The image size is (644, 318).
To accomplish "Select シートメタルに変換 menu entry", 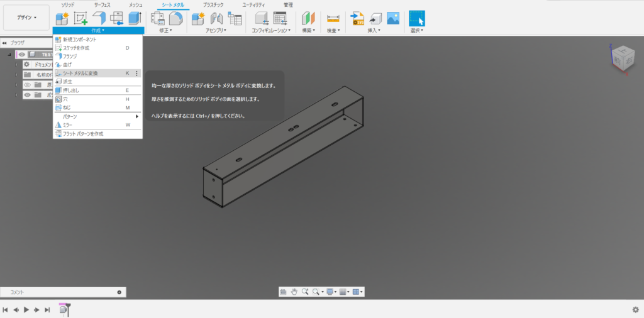I will pyautogui.click(x=97, y=73).
